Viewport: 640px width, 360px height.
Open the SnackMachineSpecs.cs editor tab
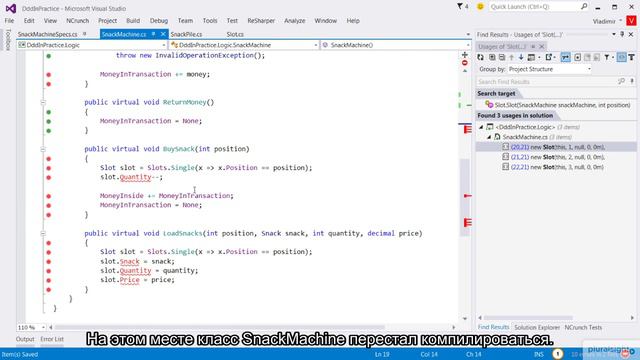pyautogui.click(x=47, y=34)
